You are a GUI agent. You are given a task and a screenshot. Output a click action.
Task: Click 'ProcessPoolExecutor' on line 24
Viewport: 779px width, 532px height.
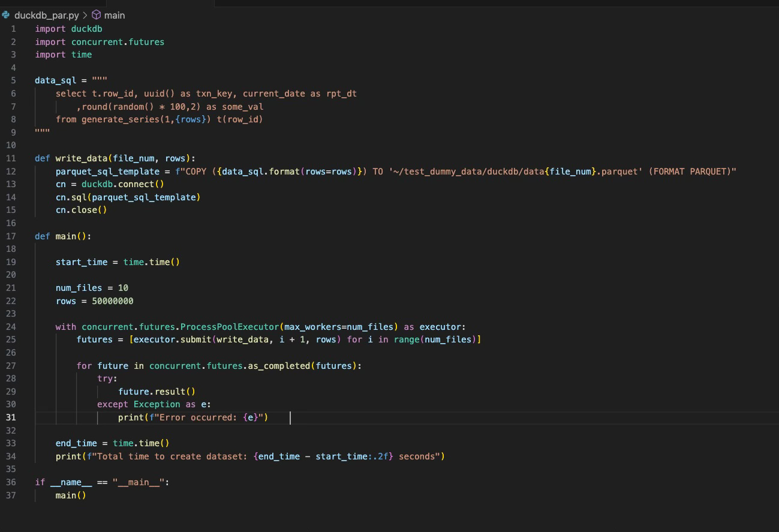point(230,327)
